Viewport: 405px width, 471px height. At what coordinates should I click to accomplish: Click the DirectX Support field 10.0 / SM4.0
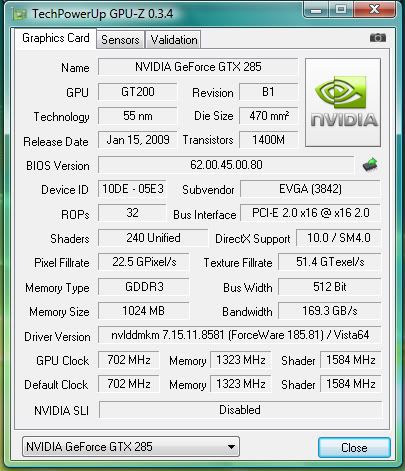[x=338, y=238]
